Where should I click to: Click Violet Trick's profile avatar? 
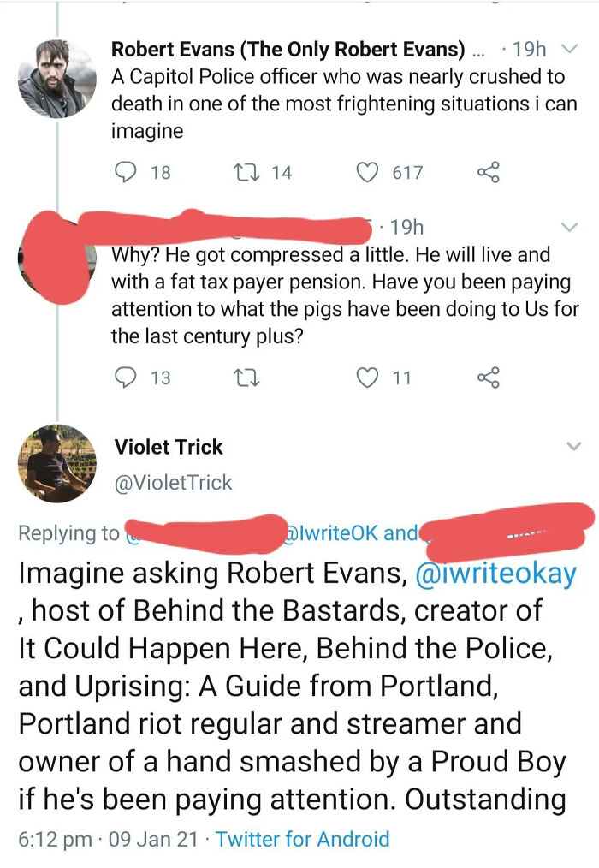pyautogui.click(x=58, y=462)
